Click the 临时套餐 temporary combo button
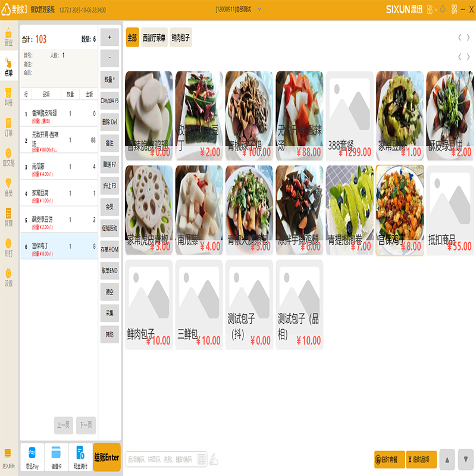The height and width of the screenshot is (476, 476). tap(390, 459)
